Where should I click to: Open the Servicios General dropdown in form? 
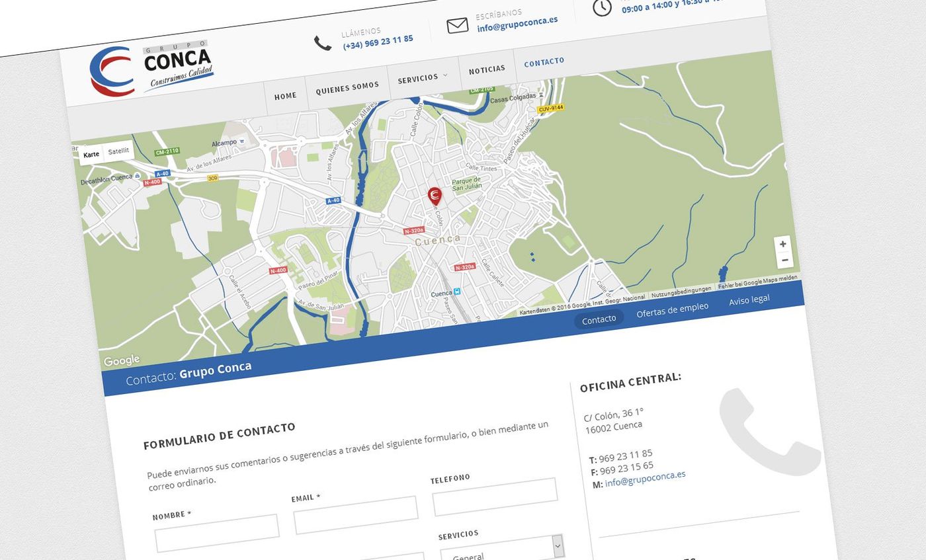(x=501, y=550)
